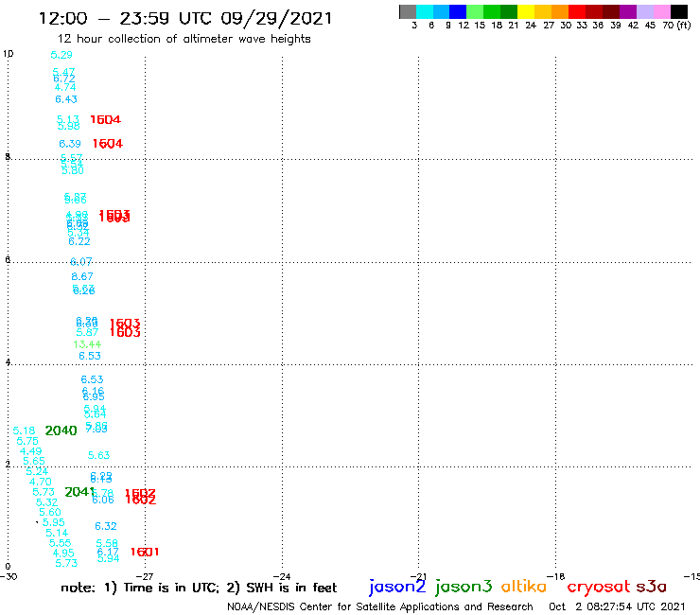This screenshot has height=615, width=700.
Task: Click the 5.63 wave height value
Action: point(98,455)
